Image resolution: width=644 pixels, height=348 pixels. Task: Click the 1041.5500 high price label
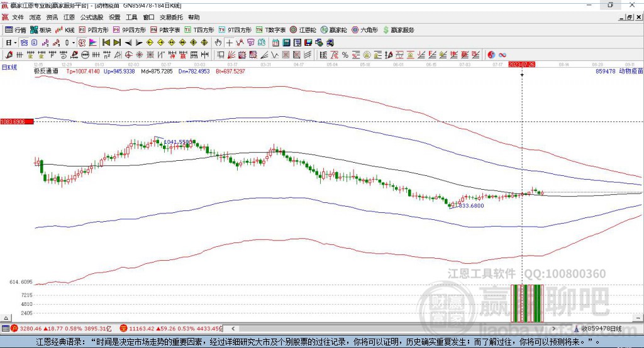(x=178, y=142)
